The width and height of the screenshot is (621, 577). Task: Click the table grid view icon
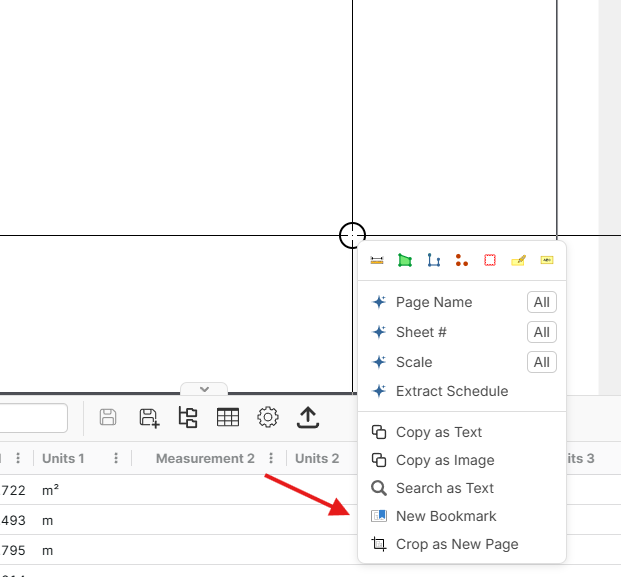coord(228,418)
